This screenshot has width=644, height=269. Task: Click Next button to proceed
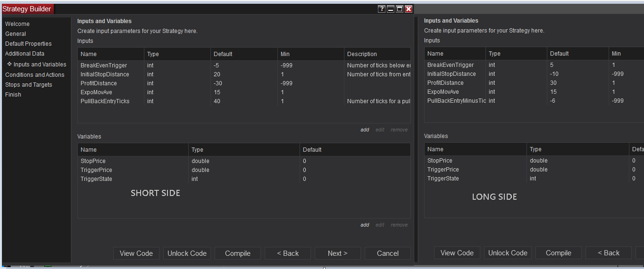click(337, 253)
